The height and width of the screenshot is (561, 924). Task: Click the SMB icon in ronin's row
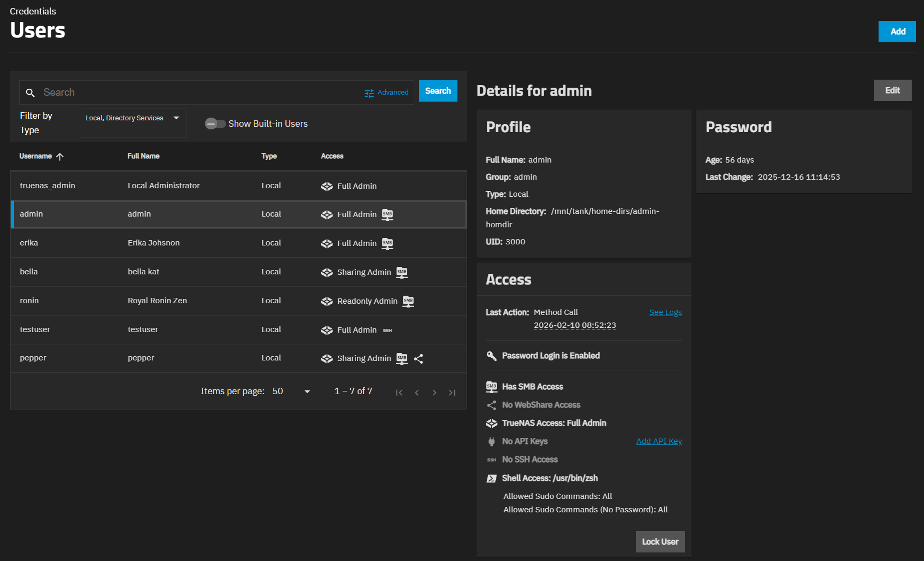pos(408,301)
